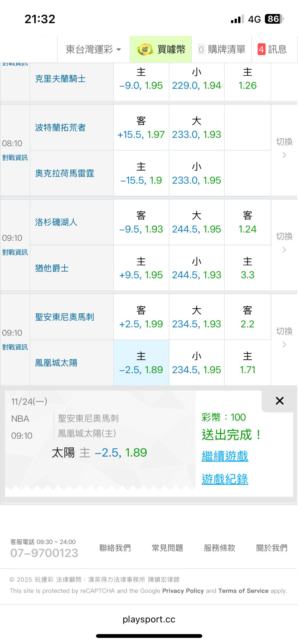This screenshot has width=298, height=644.
Task: Open 常見問題 footer item
Action: (x=167, y=548)
